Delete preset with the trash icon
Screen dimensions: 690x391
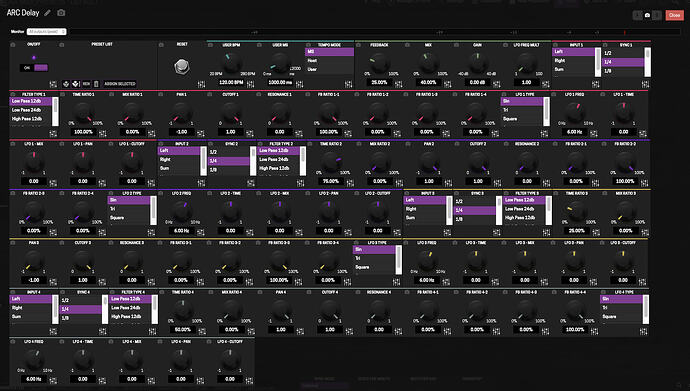96,84
